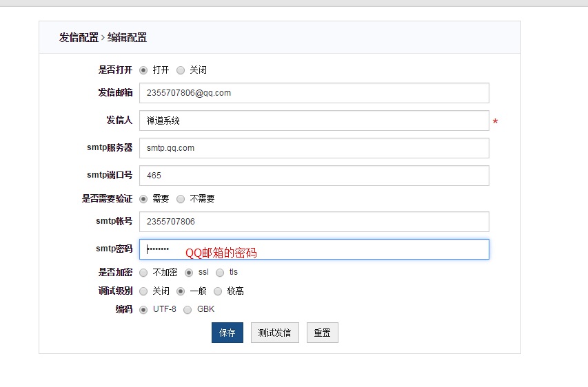Click the 保存 button
The image size is (588, 387).
click(x=227, y=333)
